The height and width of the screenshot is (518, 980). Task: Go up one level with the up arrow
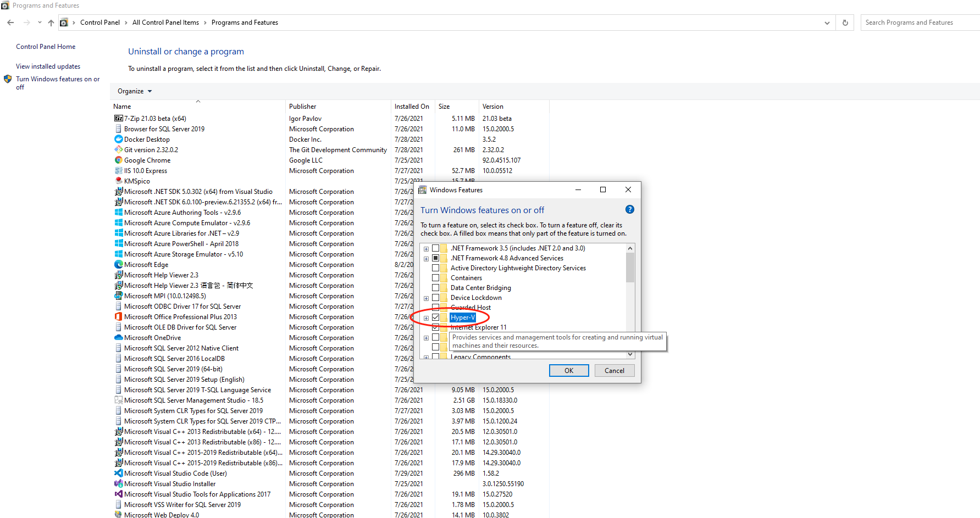(51, 23)
